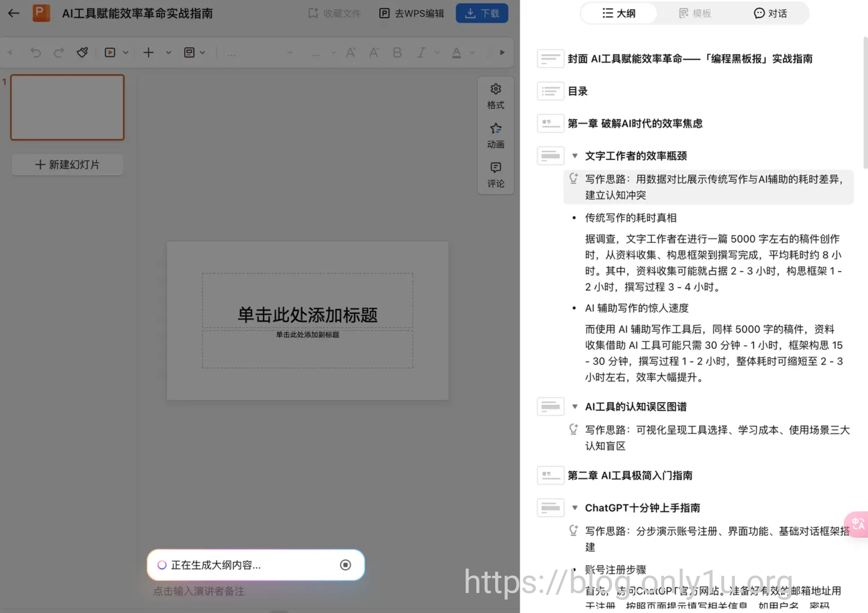Collapse the 文字工作者的效率瓶颈 section
868x613 pixels.
point(575,156)
